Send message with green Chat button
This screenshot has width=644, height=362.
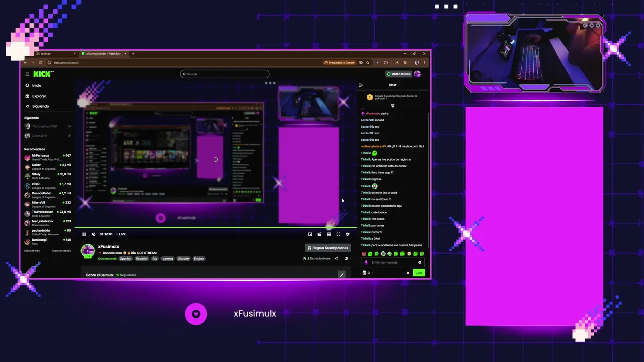[x=419, y=273]
